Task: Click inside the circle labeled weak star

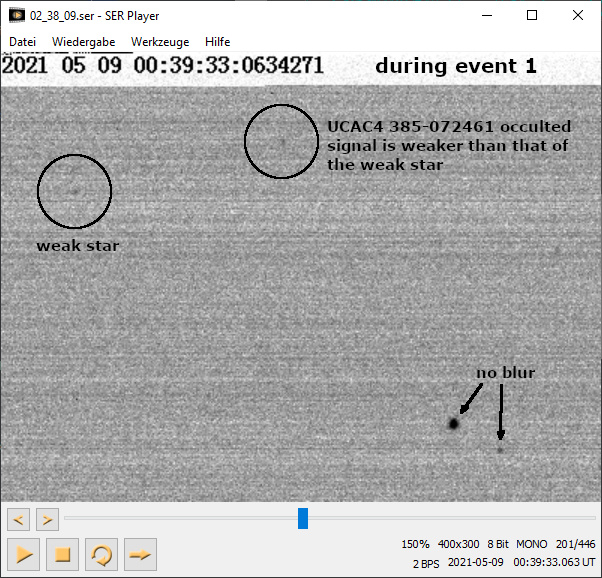Action: (x=74, y=191)
